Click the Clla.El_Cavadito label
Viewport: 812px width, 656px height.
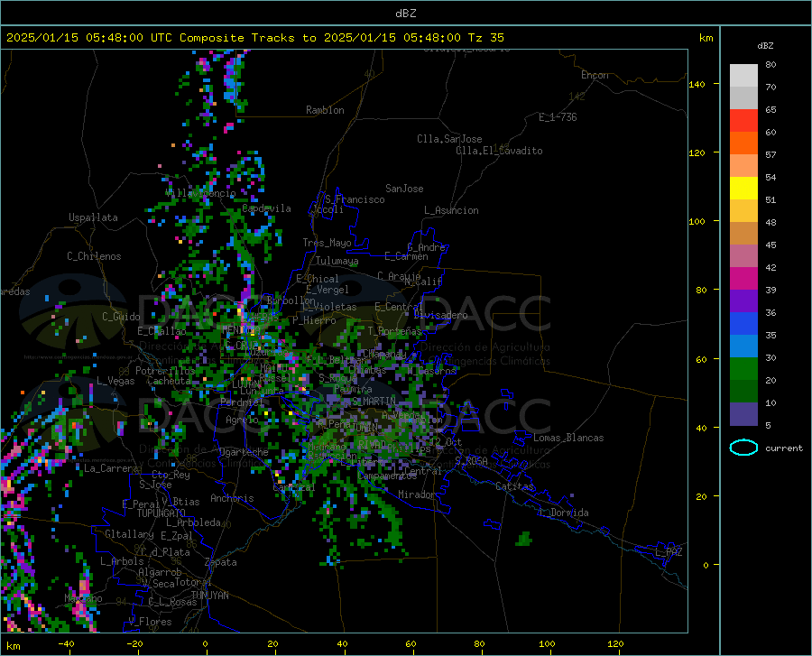[x=499, y=151]
